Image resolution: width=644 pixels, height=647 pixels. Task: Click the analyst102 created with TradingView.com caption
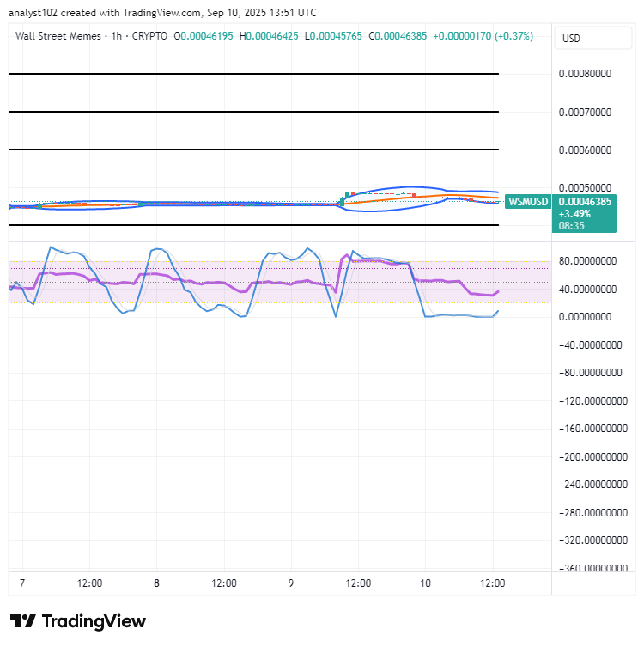coord(162,13)
